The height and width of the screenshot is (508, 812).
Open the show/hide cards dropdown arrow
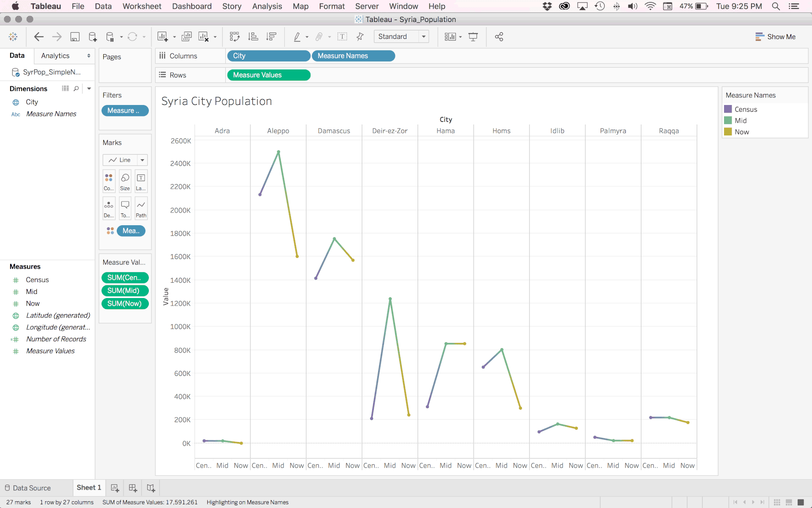[x=461, y=37]
